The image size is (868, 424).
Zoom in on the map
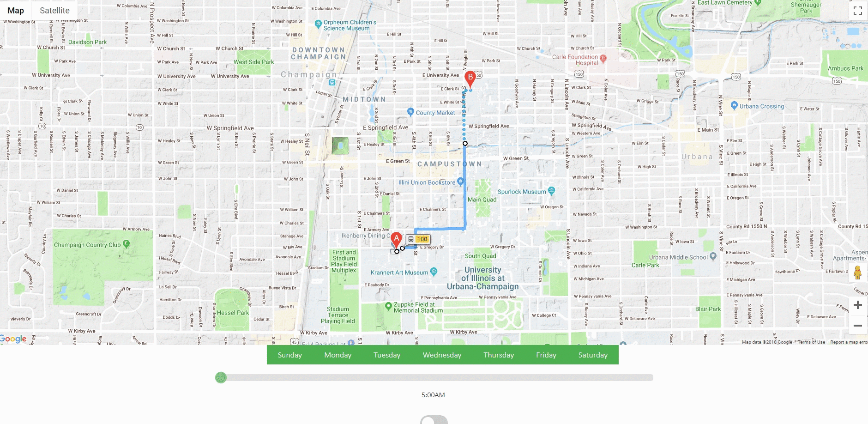coord(858,305)
